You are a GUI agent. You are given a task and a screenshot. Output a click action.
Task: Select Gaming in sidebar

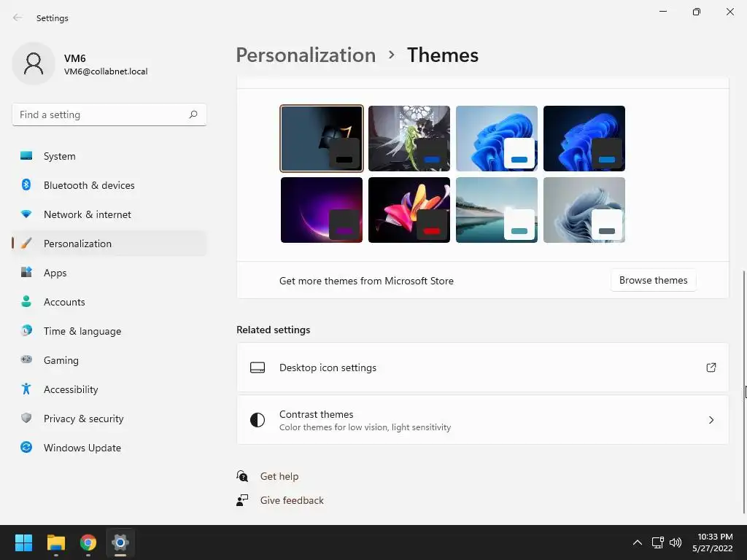click(109, 360)
